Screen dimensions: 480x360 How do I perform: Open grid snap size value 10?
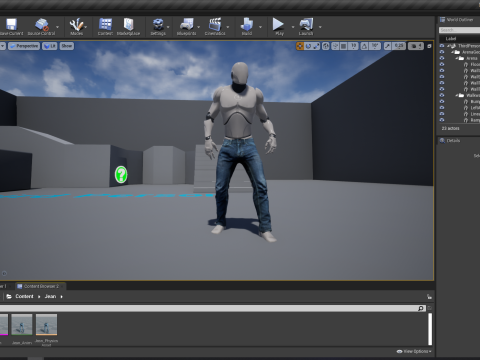[x=353, y=46]
